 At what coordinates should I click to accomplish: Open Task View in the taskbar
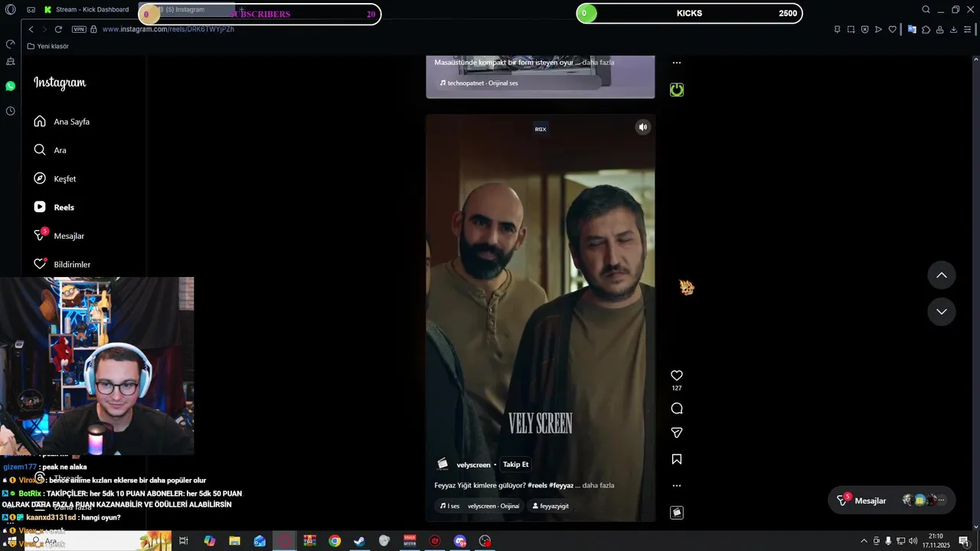click(184, 541)
